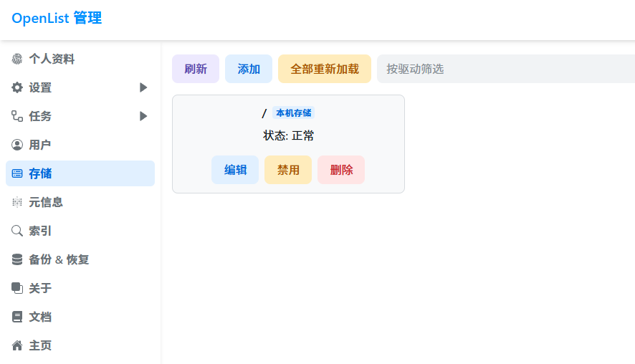Expand the 任务 submenu arrow
635x364 pixels.
coord(143,116)
